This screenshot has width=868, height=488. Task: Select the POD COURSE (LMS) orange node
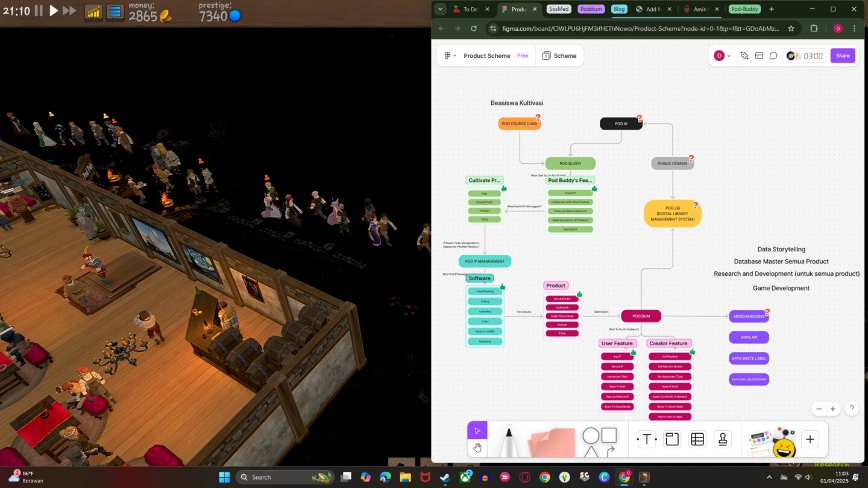tap(519, 124)
